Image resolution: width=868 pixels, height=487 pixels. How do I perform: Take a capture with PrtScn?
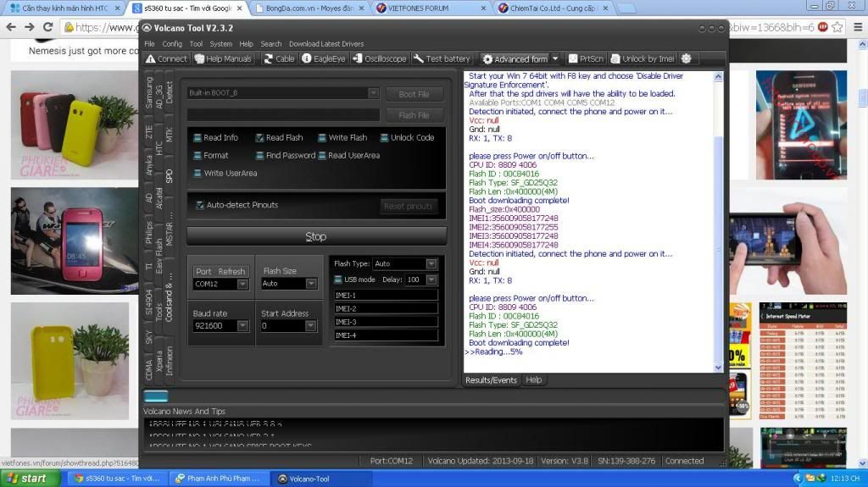(x=586, y=58)
